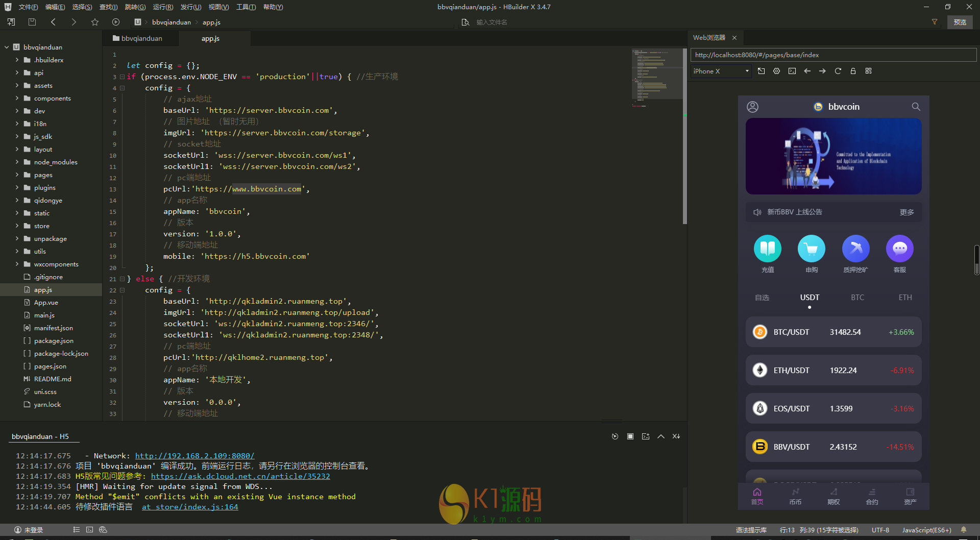Collapse the console panel with up arrow

pos(661,436)
